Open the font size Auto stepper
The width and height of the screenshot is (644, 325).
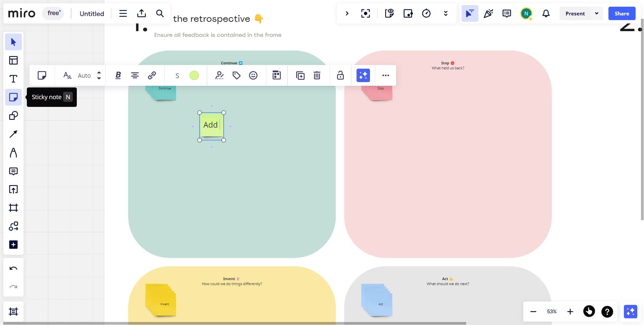(99, 75)
